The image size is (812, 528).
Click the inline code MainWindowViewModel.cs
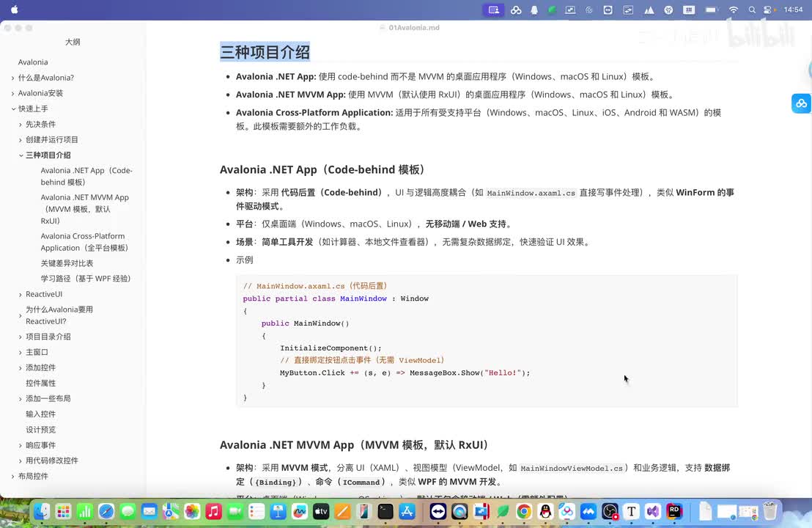[x=572, y=468]
